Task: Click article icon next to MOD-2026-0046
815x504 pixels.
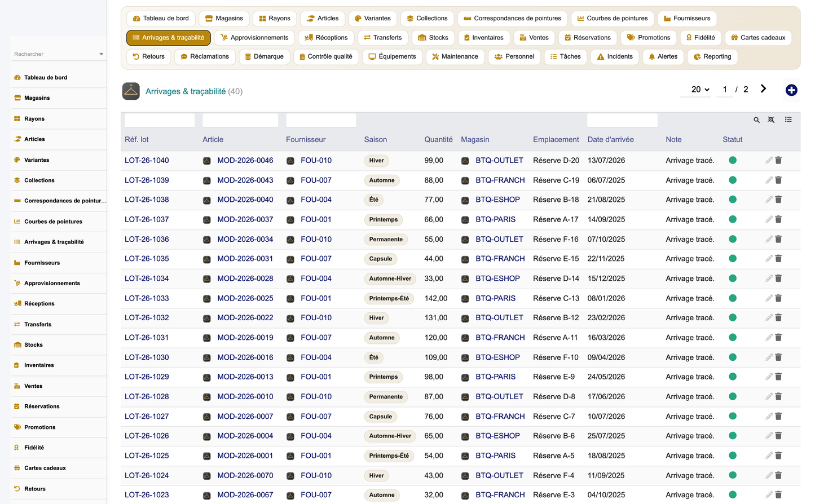Action: (x=207, y=161)
